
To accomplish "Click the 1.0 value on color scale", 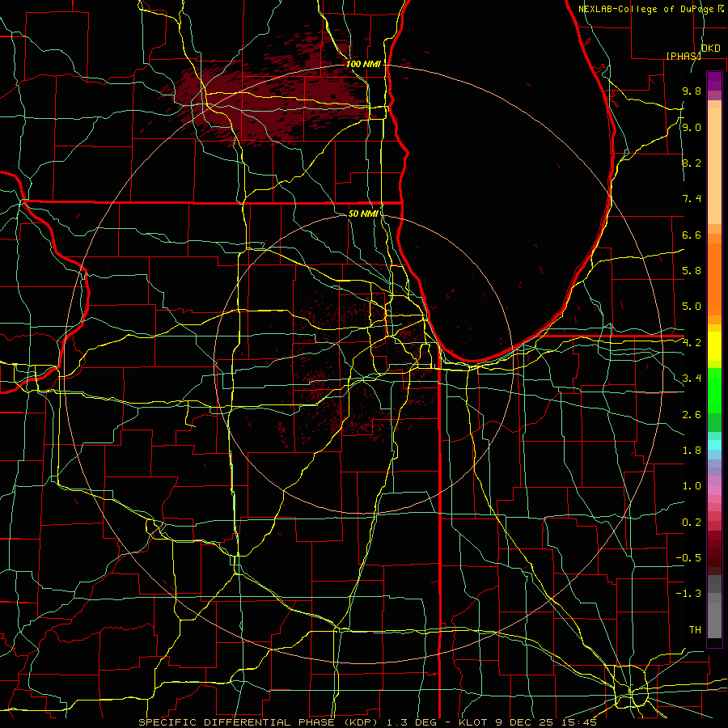I will 692,486.
